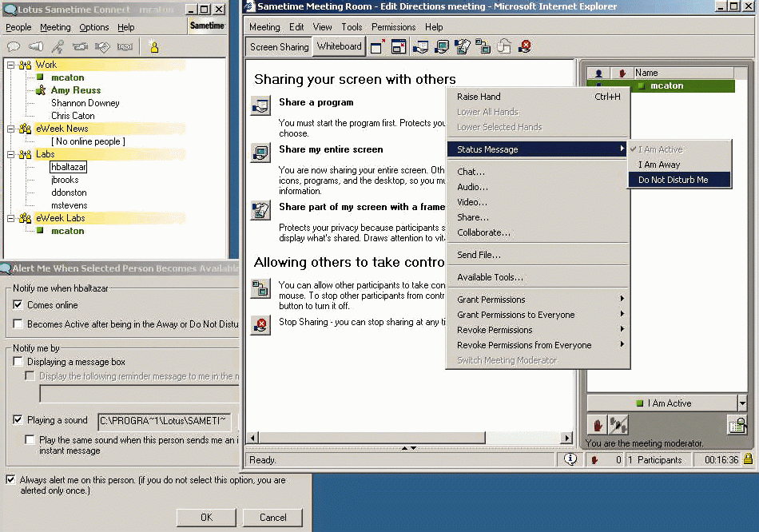Click the megaphone announcement icon
This screenshot has height=532, width=759.
(36, 47)
